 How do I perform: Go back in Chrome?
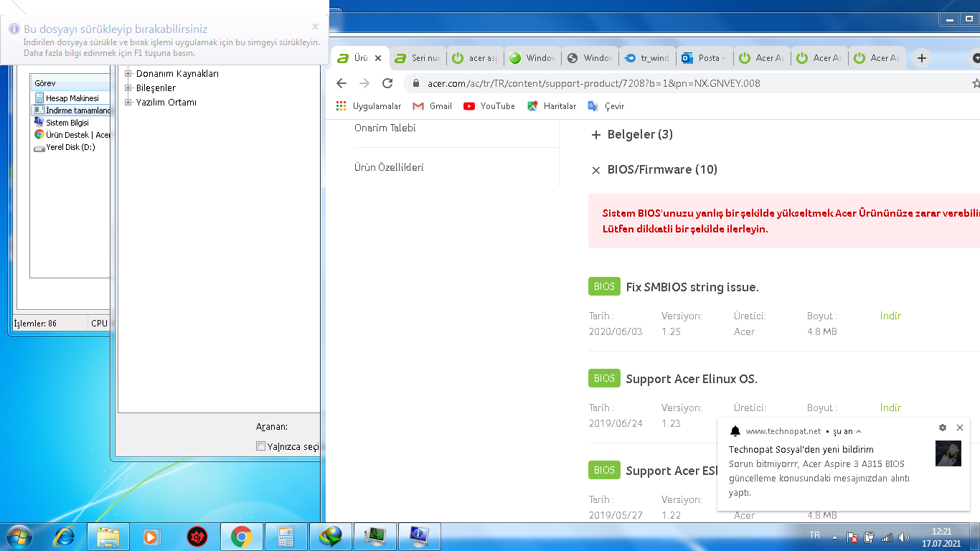(341, 83)
